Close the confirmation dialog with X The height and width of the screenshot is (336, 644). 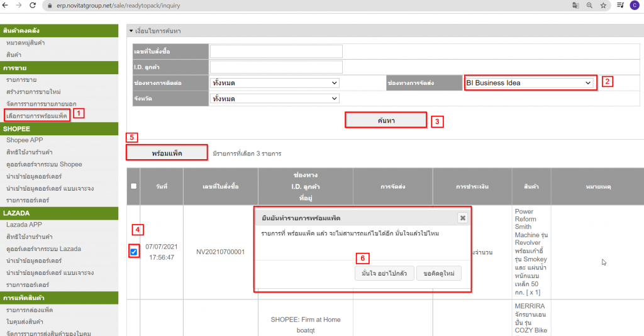462,218
